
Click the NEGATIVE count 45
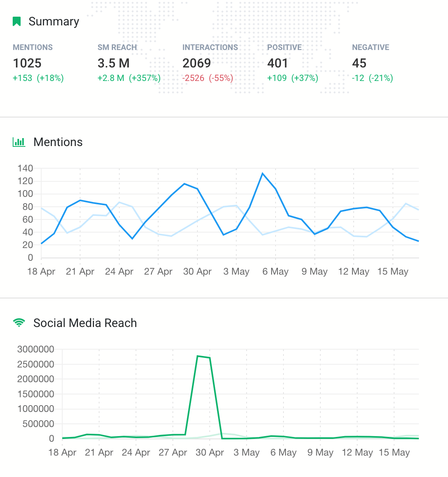[360, 63]
